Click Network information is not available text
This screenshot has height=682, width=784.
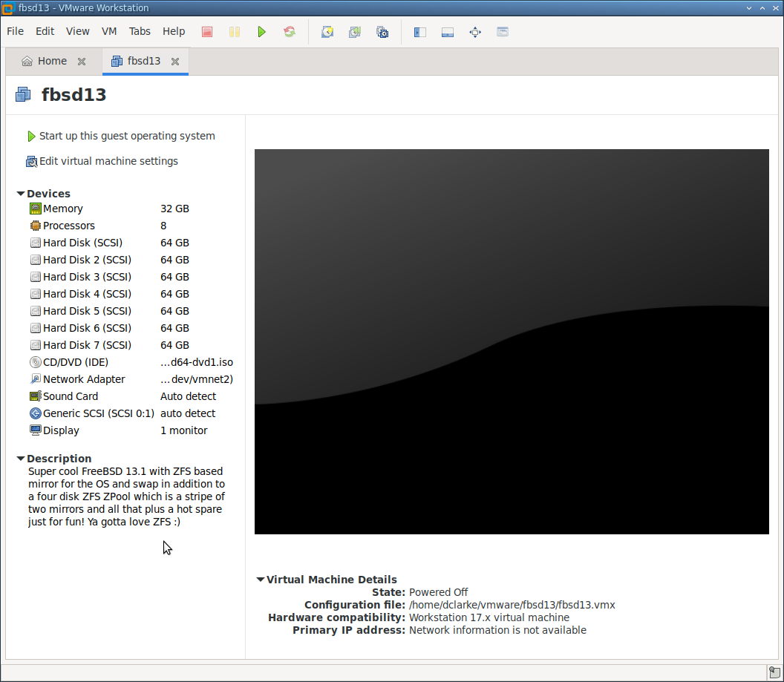497,630
